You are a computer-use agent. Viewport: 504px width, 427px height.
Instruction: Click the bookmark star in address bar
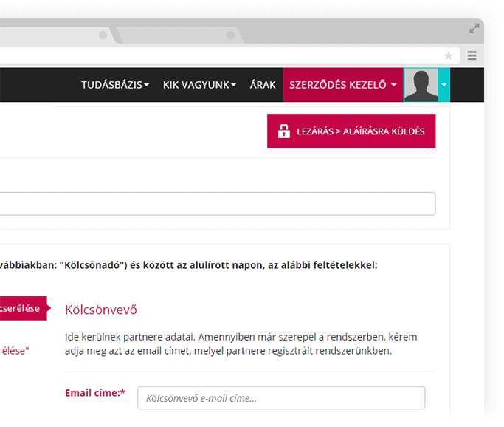coord(449,55)
